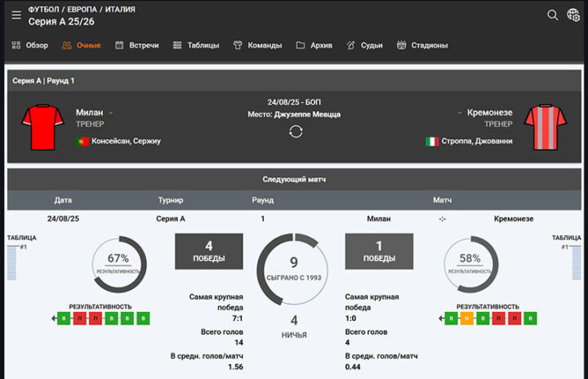Click the 9 СЫГРАНО С 1993 ring chart

pyautogui.click(x=292, y=269)
